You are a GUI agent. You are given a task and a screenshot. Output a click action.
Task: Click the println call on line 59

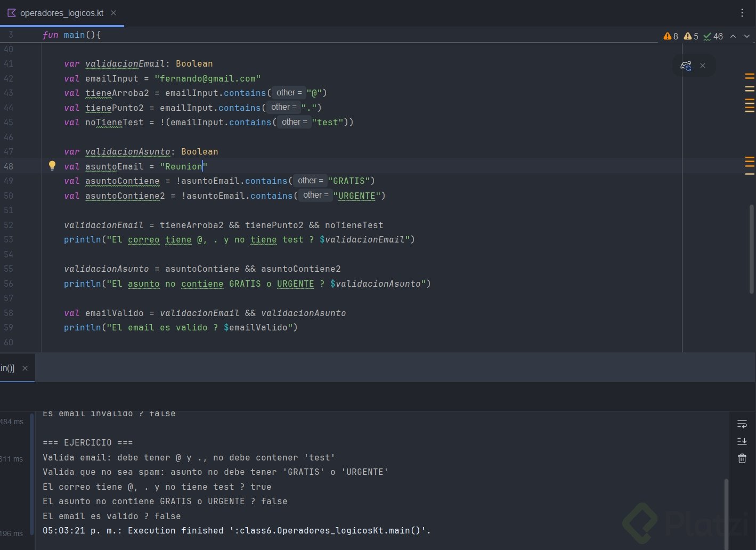83,327
